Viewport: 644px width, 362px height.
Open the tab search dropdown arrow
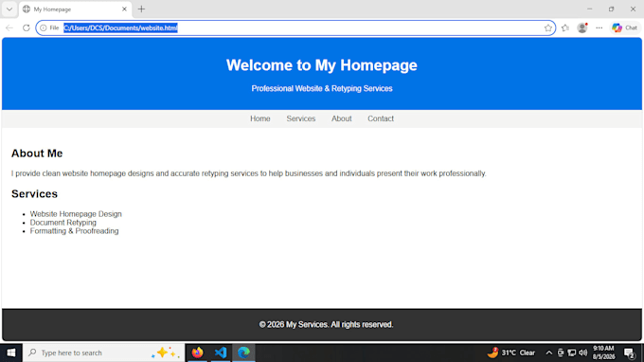pos(9,9)
